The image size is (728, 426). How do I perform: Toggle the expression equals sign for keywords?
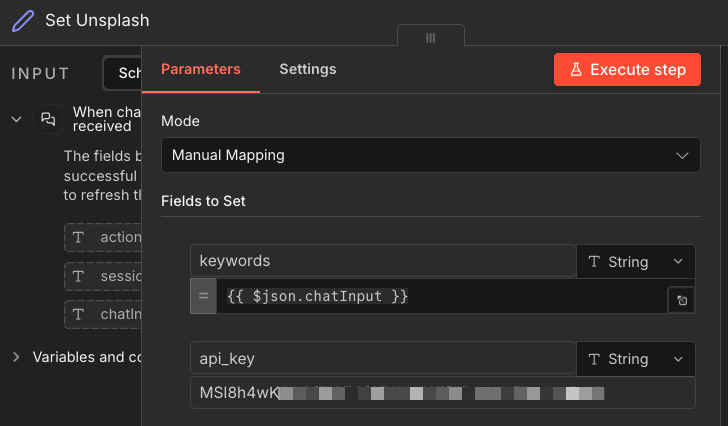click(x=203, y=297)
